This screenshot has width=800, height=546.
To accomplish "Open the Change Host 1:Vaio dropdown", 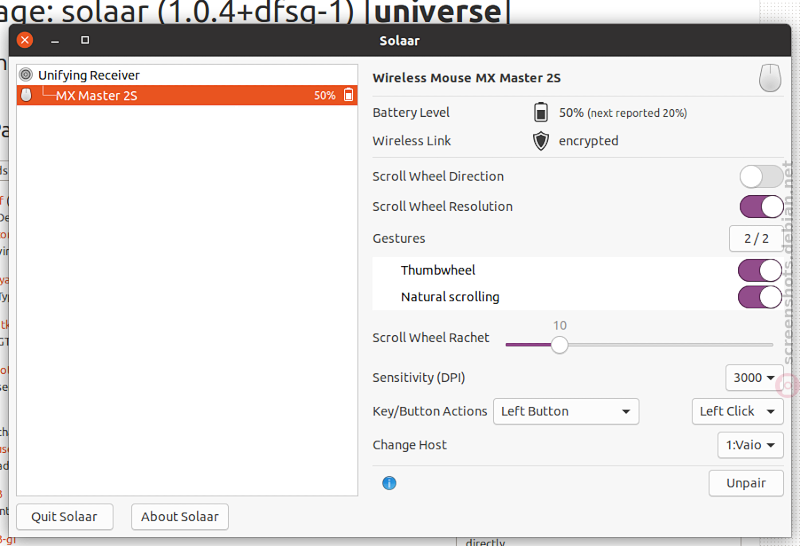I will [750, 445].
